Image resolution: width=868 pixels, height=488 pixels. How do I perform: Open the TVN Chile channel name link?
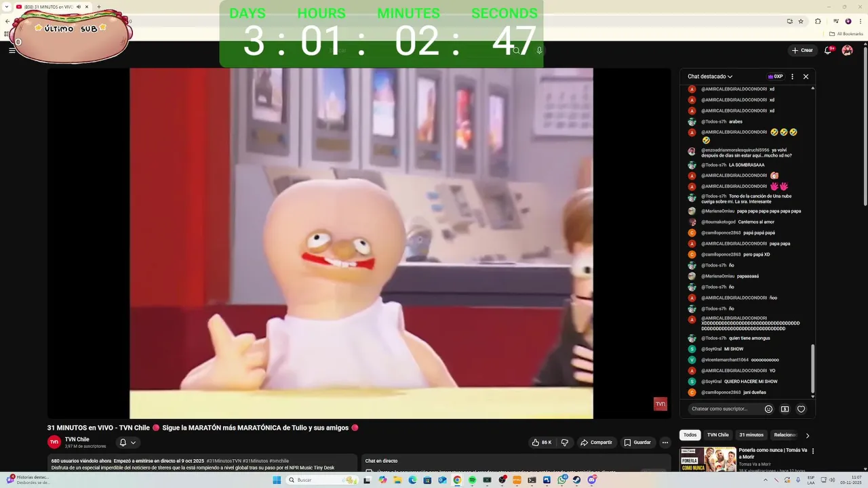pos(77,439)
